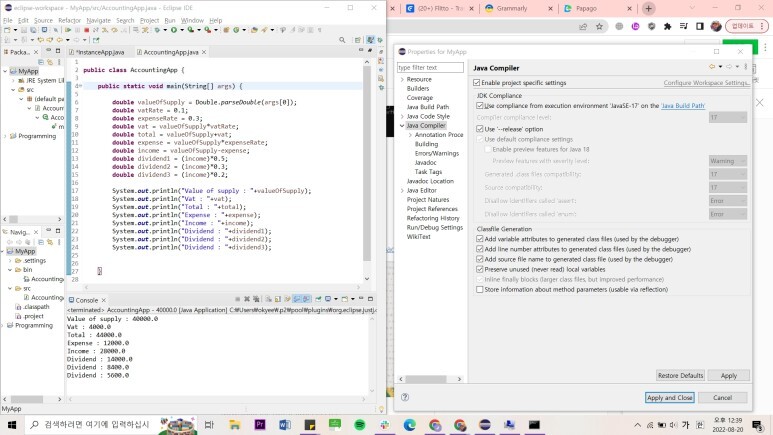This screenshot has width=773, height=435.
Task: Click the Console Terminate square icon
Action: tap(238, 299)
